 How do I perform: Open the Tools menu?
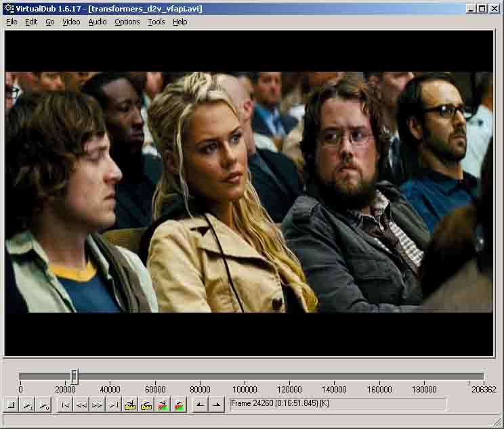point(156,22)
